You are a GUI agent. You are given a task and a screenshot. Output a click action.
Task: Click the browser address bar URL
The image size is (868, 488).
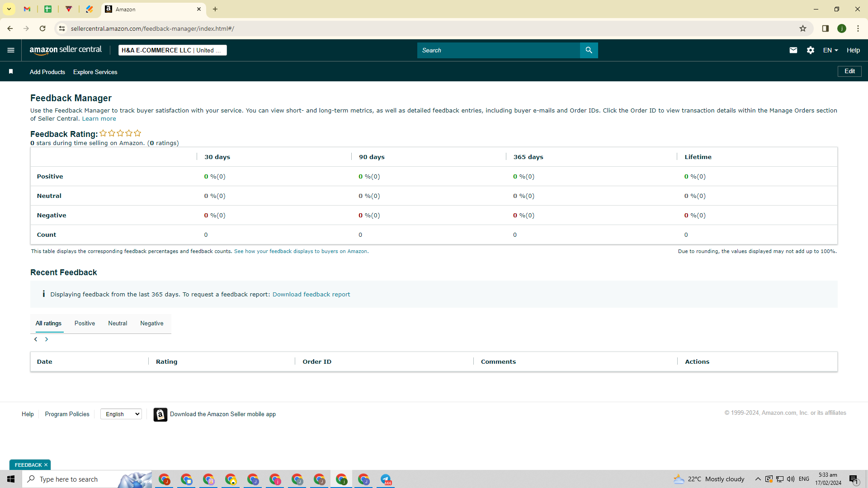(x=152, y=28)
